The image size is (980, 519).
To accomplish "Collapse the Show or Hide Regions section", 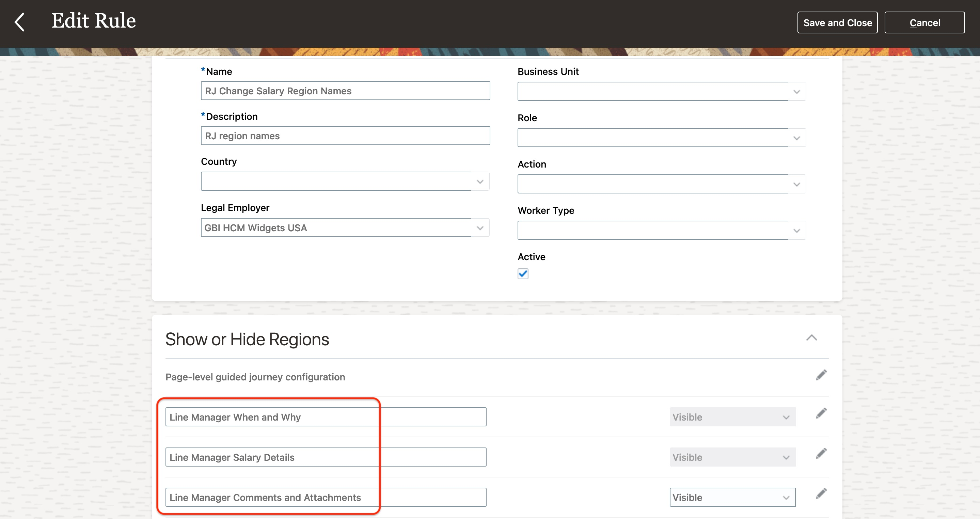I will (x=811, y=338).
